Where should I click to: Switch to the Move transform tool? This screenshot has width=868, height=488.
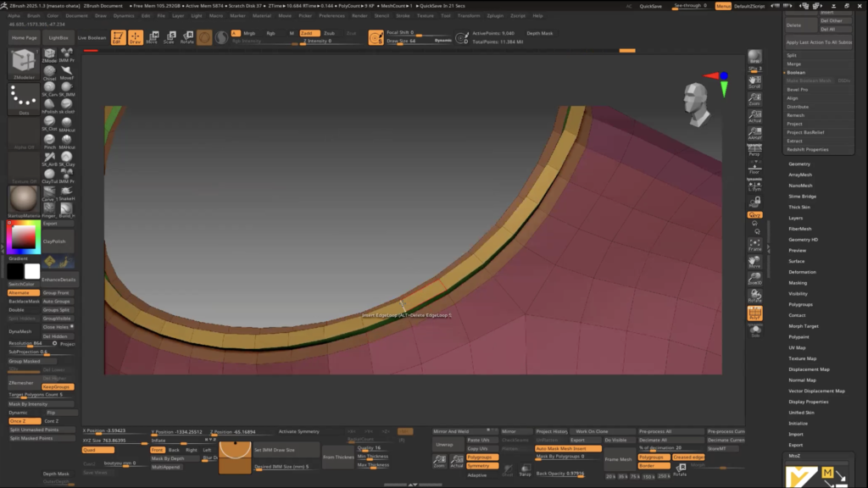pos(152,37)
